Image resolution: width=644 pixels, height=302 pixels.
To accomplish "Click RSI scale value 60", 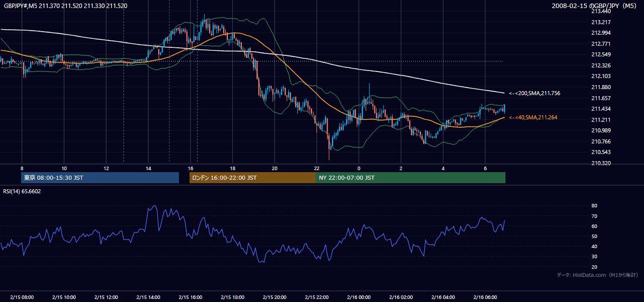I will [594, 226].
